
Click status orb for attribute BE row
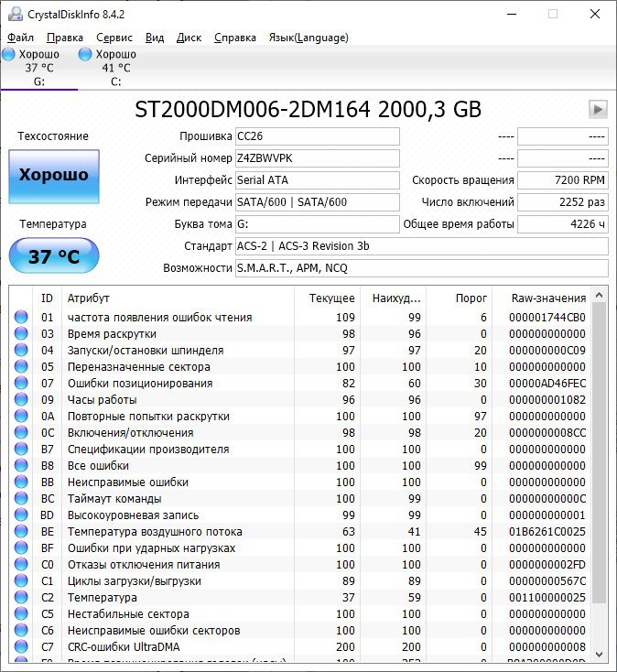coord(21,531)
